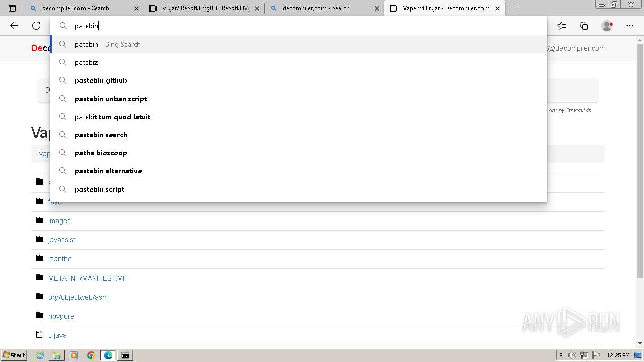Click the Windows Start button

tap(14, 355)
